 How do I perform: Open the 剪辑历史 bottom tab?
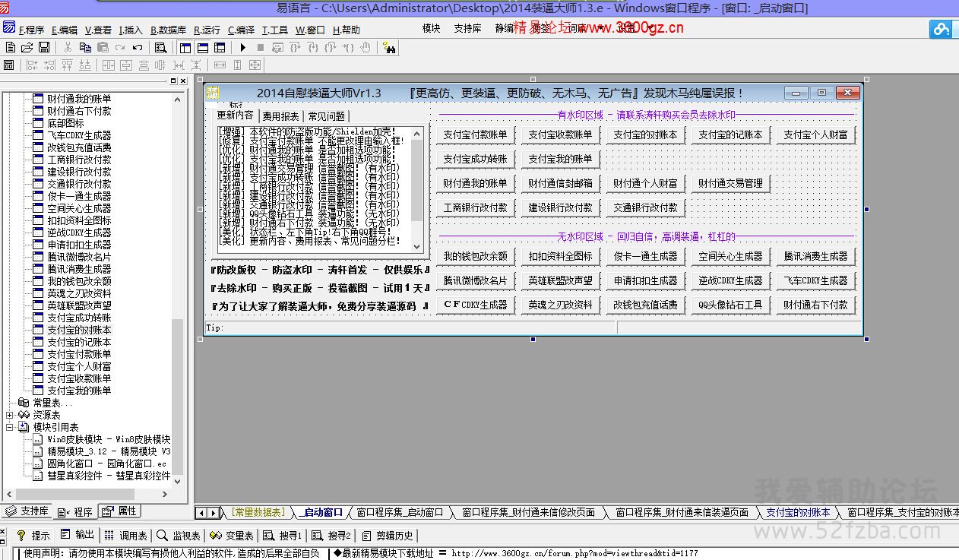coord(388,535)
